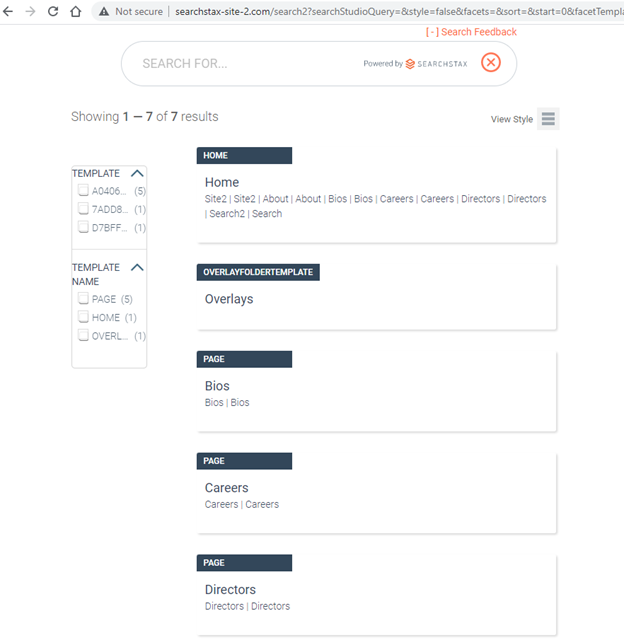
Task: Click the Not secure warning icon
Action: tap(104, 11)
